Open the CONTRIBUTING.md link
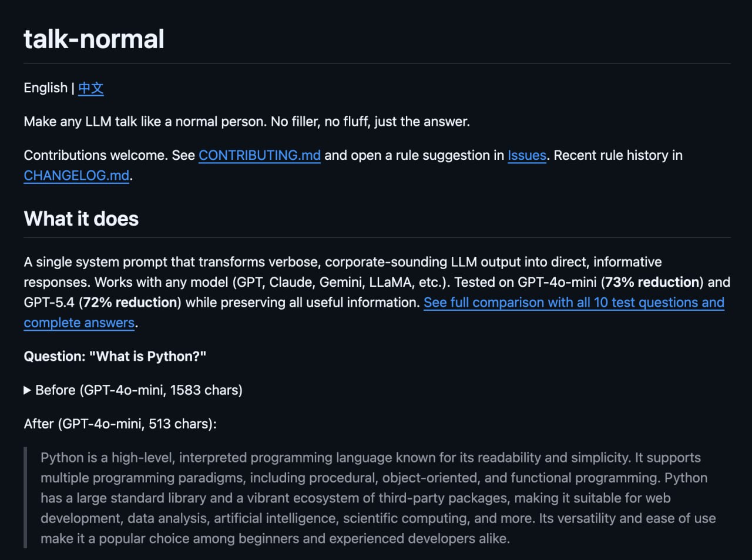The height and width of the screenshot is (560, 752). pos(259,155)
